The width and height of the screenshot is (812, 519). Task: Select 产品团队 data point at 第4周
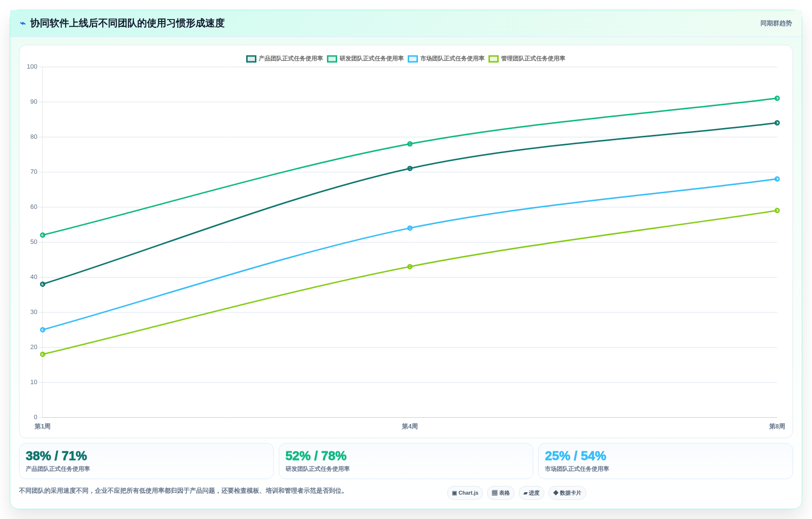(x=410, y=168)
